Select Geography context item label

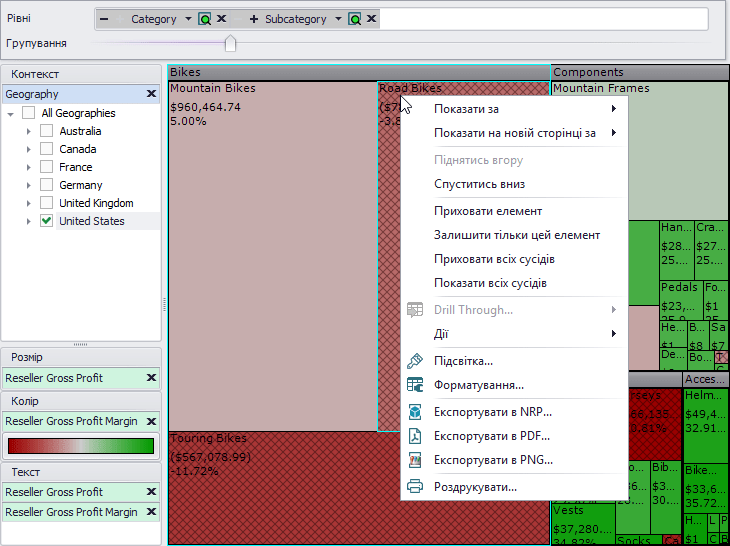click(32, 94)
